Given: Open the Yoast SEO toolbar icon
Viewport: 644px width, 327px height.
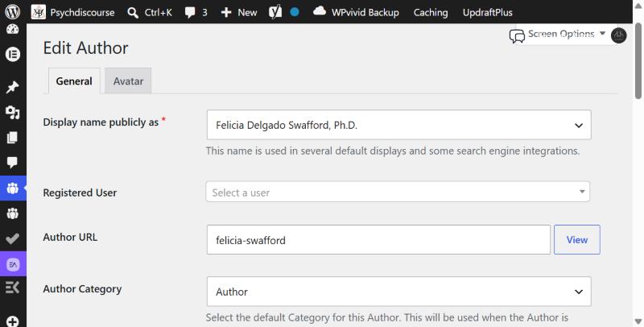Looking at the screenshot, I should point(275,12).
